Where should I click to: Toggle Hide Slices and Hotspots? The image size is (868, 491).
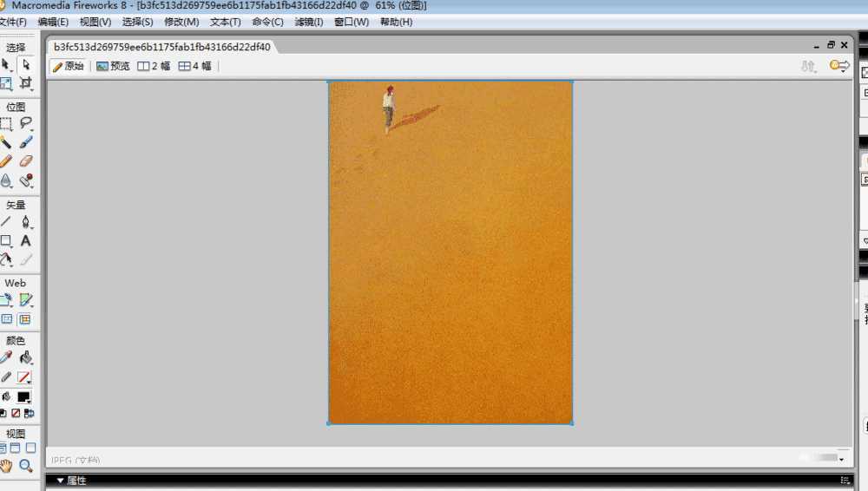click(x=7, y=319)
